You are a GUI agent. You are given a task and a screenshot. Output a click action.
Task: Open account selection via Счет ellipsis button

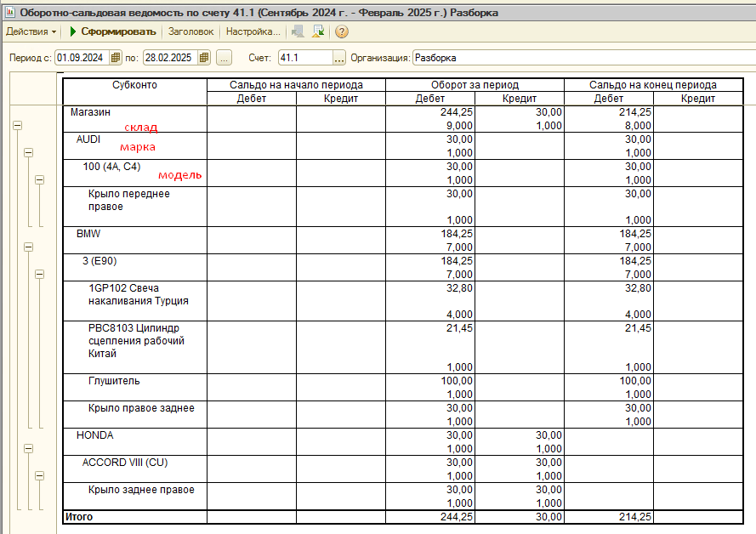tap(339, 58)
